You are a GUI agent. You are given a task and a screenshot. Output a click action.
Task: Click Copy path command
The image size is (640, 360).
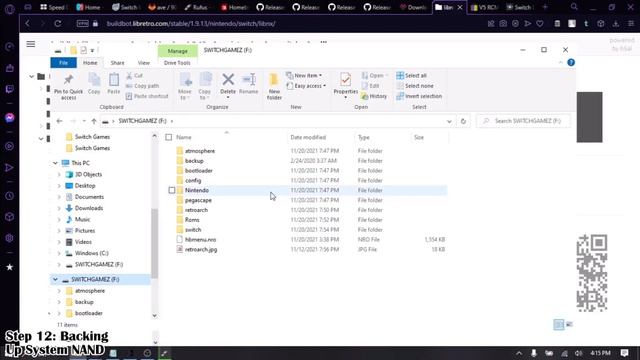click(x=142, y=86)
